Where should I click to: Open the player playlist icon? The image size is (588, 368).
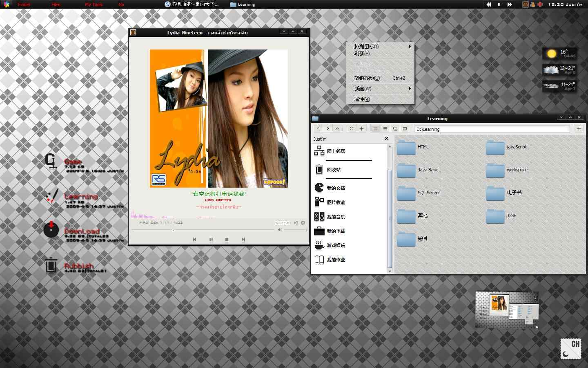(x=296, y=223)
